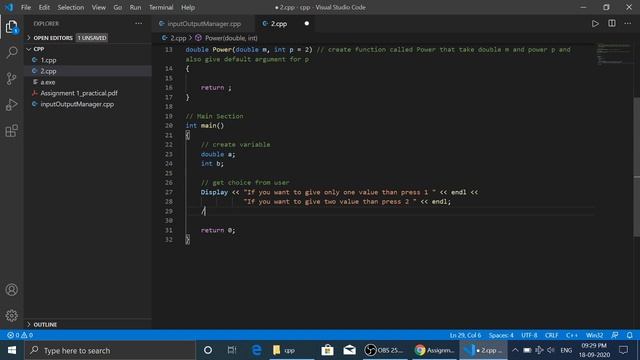Open notifications bell in status bar
640x360 pixels.
tap(629, 335)
